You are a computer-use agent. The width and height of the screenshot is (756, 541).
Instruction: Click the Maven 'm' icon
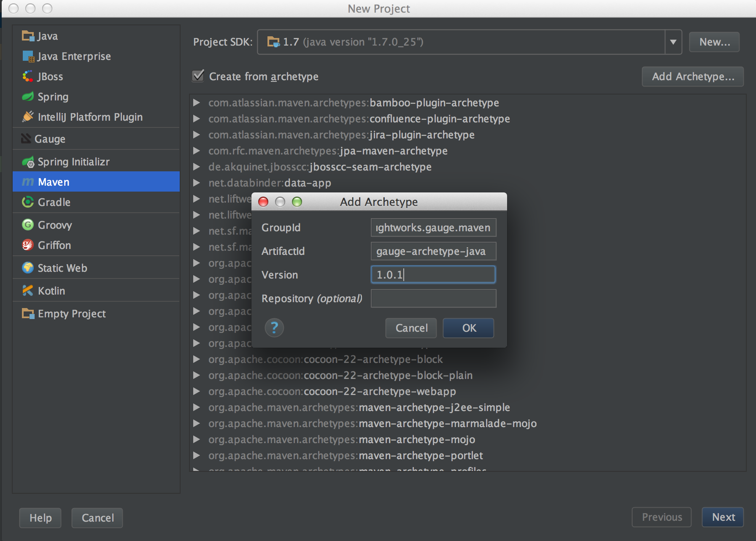click(x=28, y=182)
